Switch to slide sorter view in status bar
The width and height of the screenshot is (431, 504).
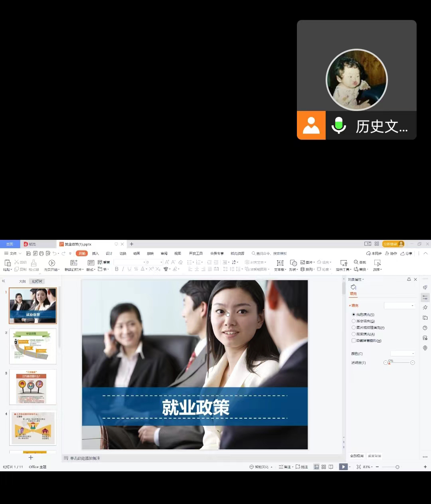(324, 467)
